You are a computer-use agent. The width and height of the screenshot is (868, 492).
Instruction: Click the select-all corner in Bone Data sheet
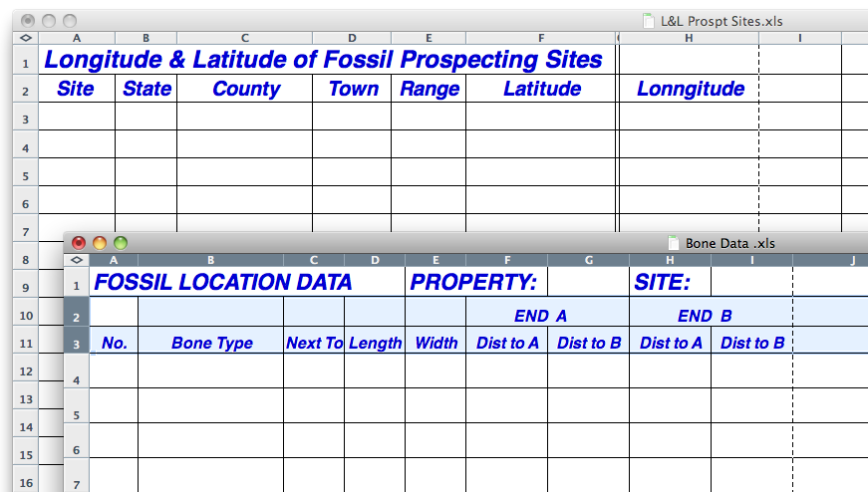click(x=76, y=261)
